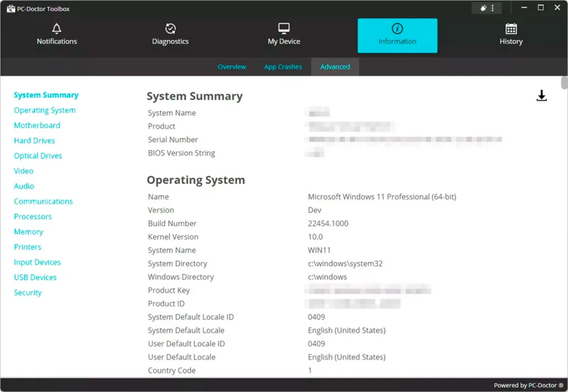Jump to Operating System sidebar link

tap(44, 110)
